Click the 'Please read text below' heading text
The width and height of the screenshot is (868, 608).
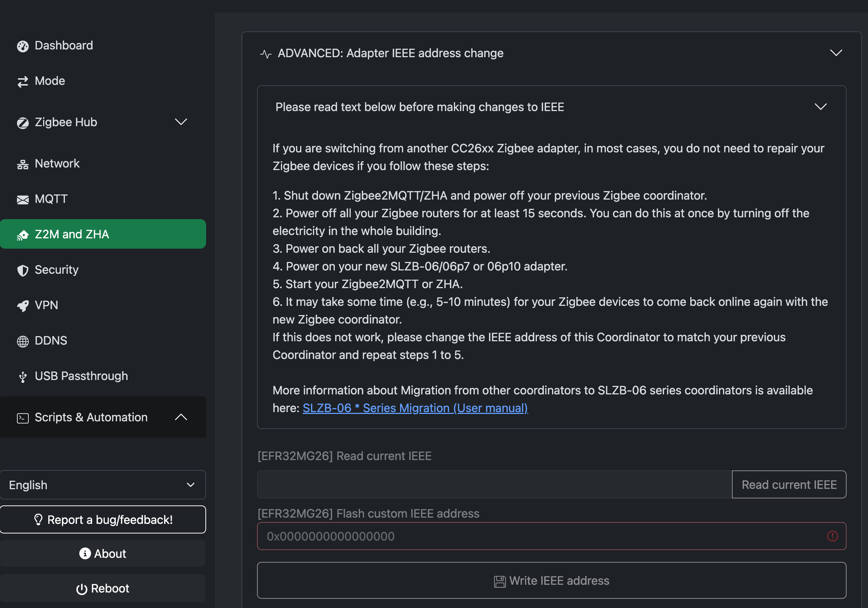(x=420, y=107)
